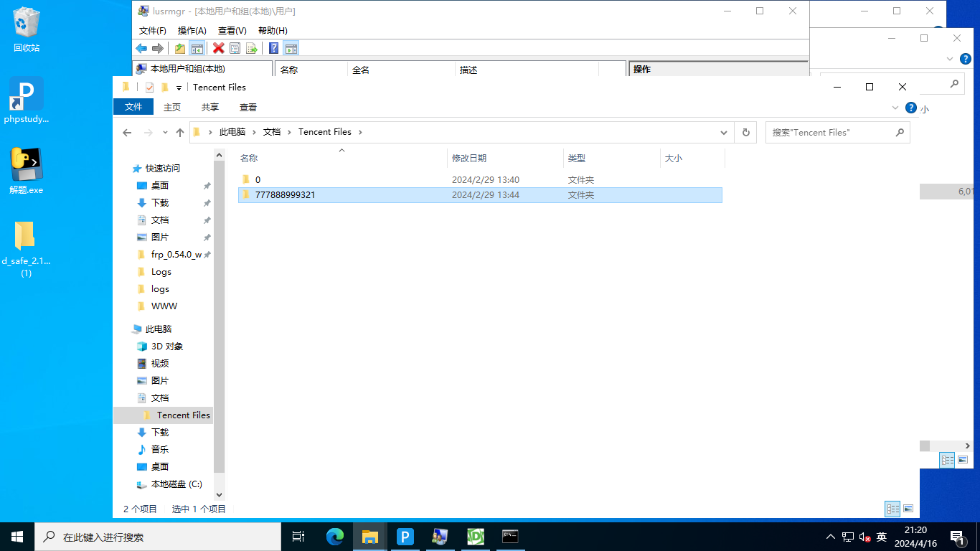Sort by the 类型 column header
Viewport: 980px width, 551px height.
pyautogui.click(x=611, y=158)
